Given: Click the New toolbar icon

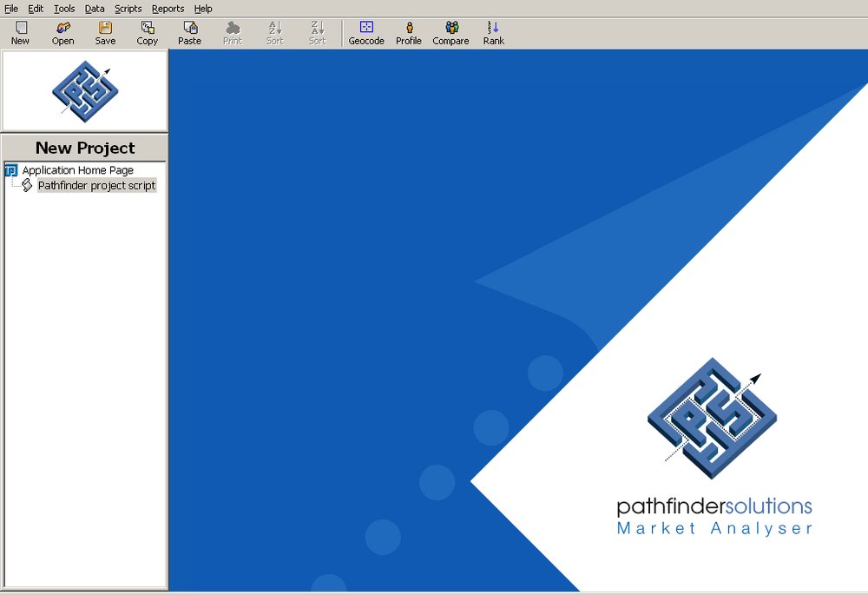Looking at the screenshot, I should 21,33.
